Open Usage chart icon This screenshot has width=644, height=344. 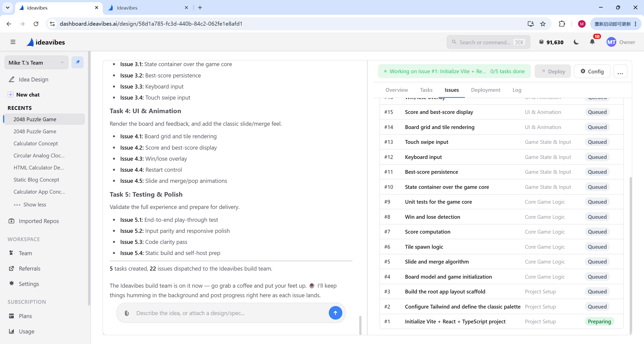point(12,331)
